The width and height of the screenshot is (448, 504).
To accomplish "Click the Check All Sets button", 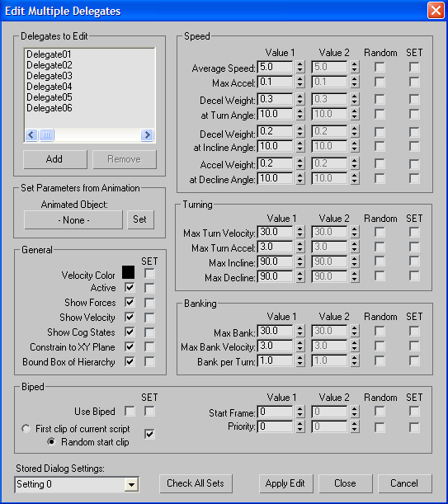I will coord(196,483).
